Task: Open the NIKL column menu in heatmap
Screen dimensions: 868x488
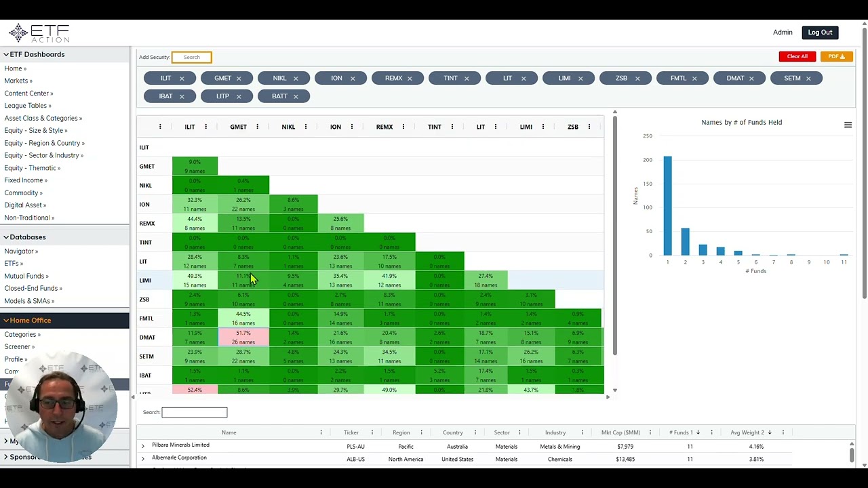Action: pos(306,127)
